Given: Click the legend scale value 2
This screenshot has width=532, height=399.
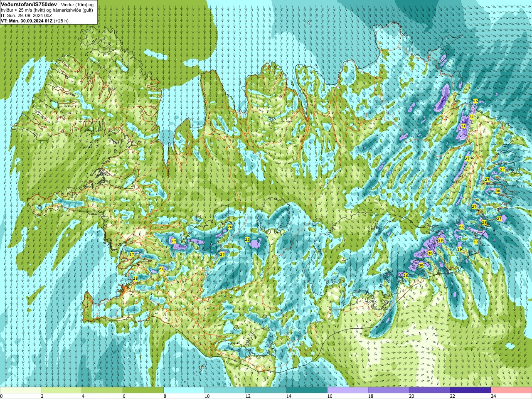Looking at the screenshot, I should coord(42,396).
